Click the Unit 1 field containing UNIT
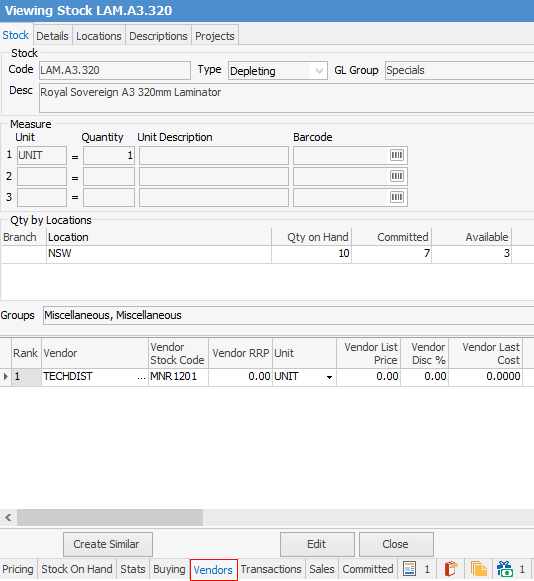 click(x=42, y=155)
